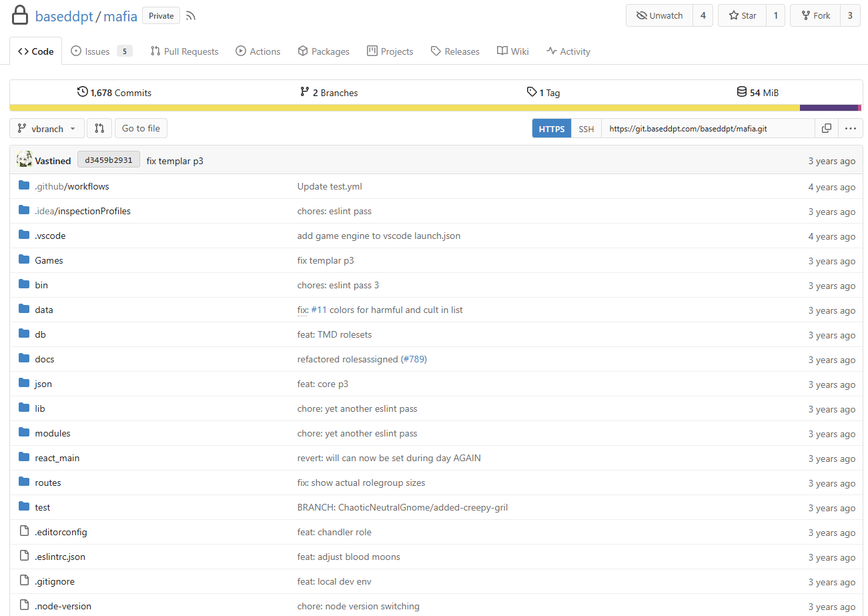View the forks count 3

(850, 15)
